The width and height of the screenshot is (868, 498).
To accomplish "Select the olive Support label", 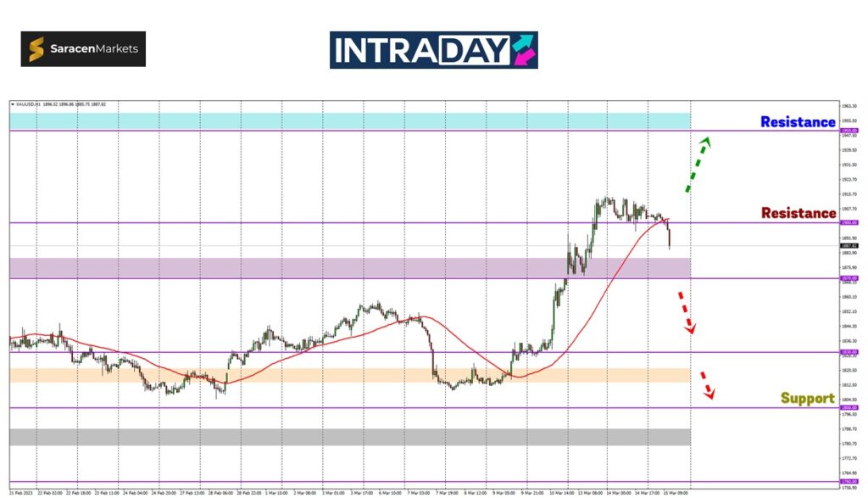I will tap(807, 398).
